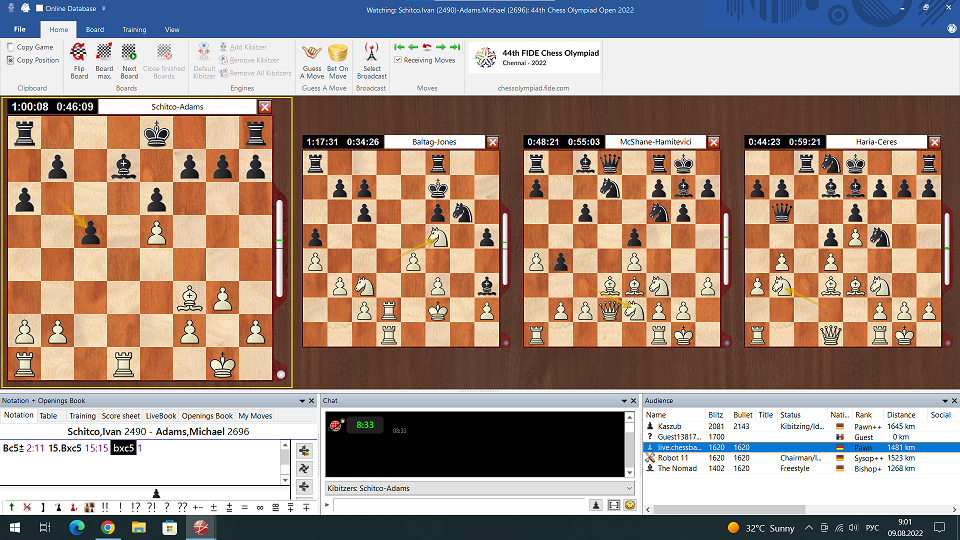
Task: Close the Haria-Ceres board
Action: [x=934, y=142]
